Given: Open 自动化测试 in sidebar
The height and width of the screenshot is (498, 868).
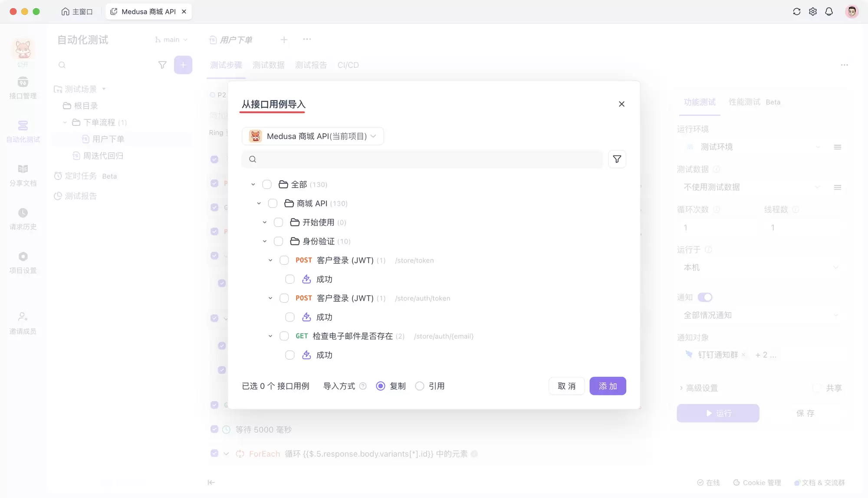Looking at the screenshot, I should 23,132.
